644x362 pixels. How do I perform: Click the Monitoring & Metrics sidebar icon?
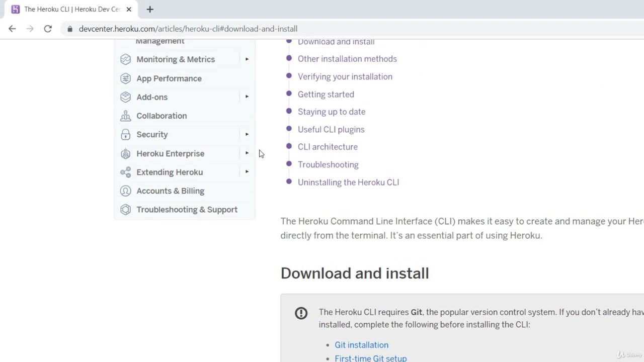click(125, 59)
